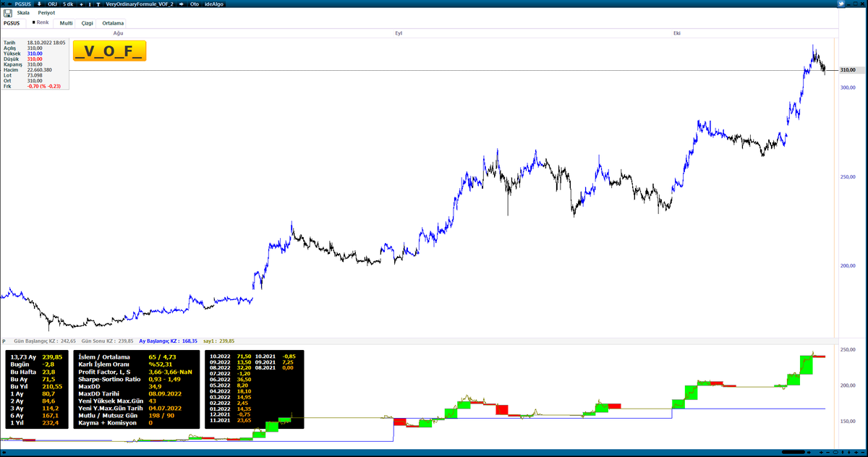
Task: Click the X icon in the title bar
Action: click(4, 4)
